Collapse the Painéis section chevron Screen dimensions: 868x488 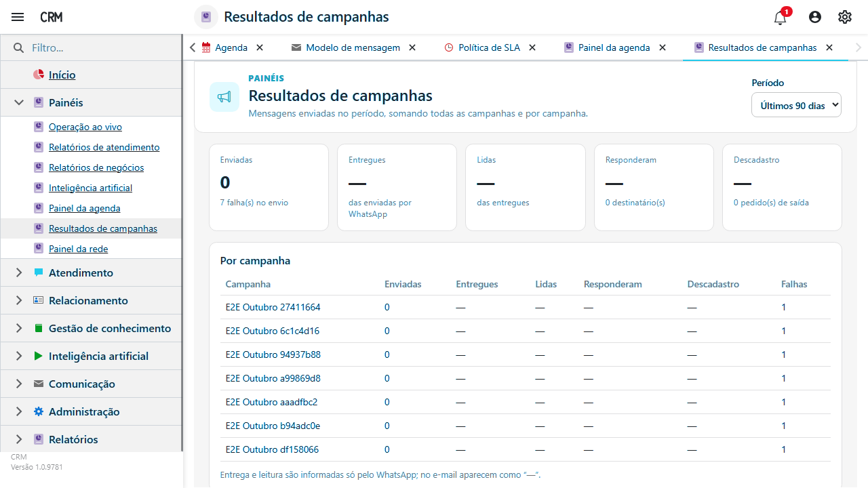pos(19,102)
